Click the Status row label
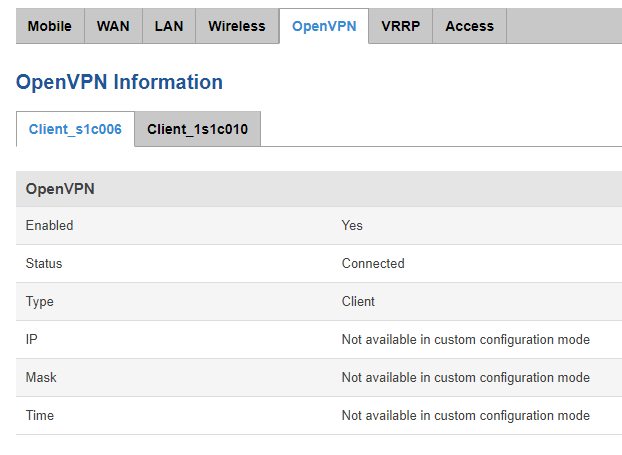Image resolution: width=622 pixels, height=455 pixels. (x=44, y=263)
